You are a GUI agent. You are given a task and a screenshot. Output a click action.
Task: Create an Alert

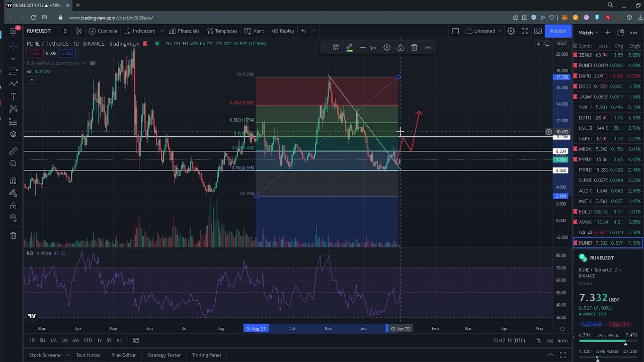254,31
